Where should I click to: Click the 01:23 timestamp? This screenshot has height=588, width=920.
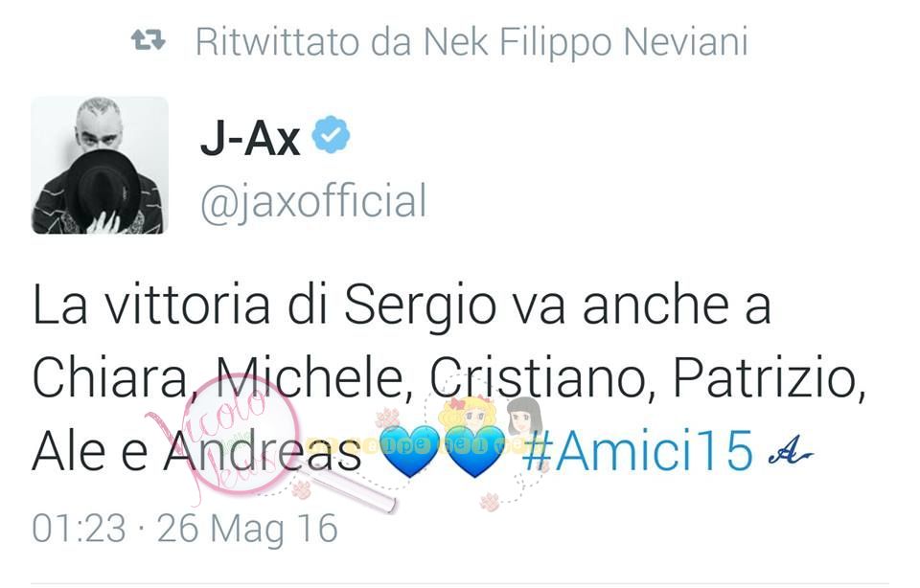[x=79, y=529]
